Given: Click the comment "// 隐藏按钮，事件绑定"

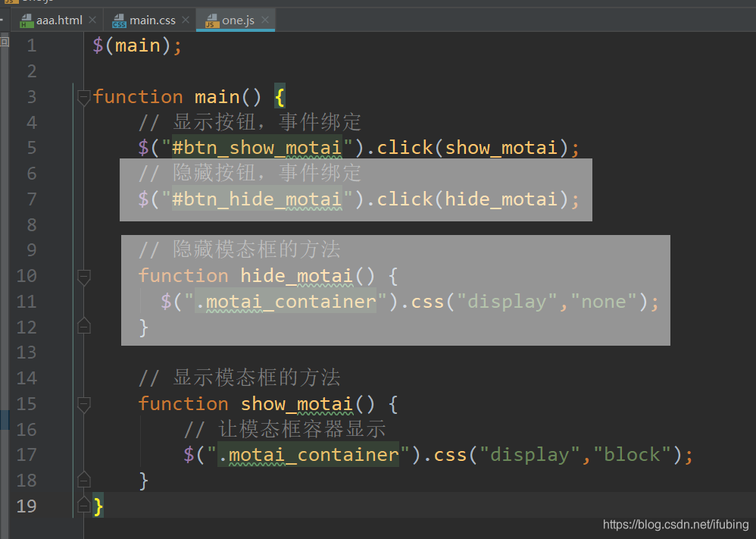Looking at the screenshot, I should coord(250,174).
